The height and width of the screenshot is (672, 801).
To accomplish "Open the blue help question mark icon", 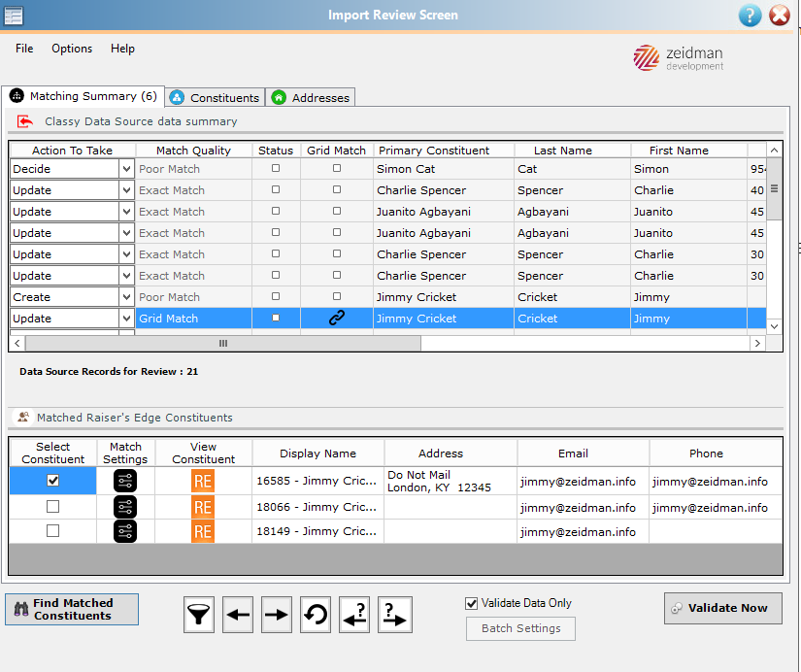I will coord(750,16).
